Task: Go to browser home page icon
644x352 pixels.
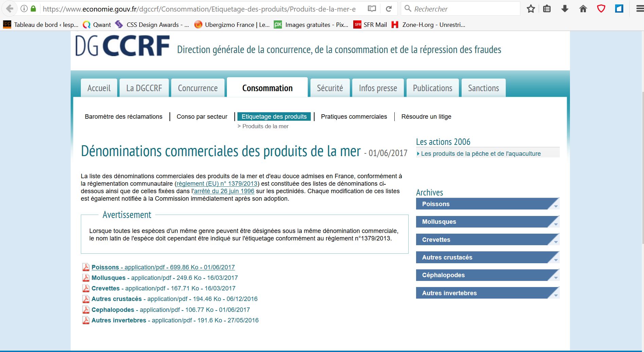Action: point(583,9)
